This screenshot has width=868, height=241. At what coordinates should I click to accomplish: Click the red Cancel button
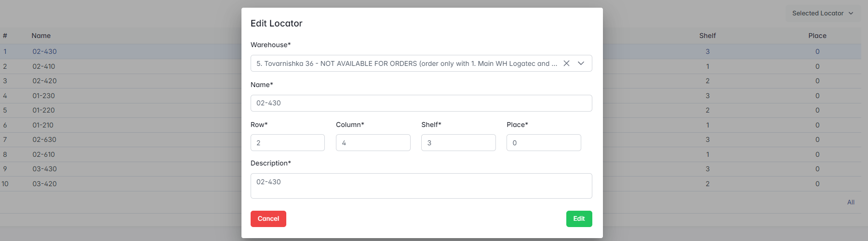click(268, 219)
